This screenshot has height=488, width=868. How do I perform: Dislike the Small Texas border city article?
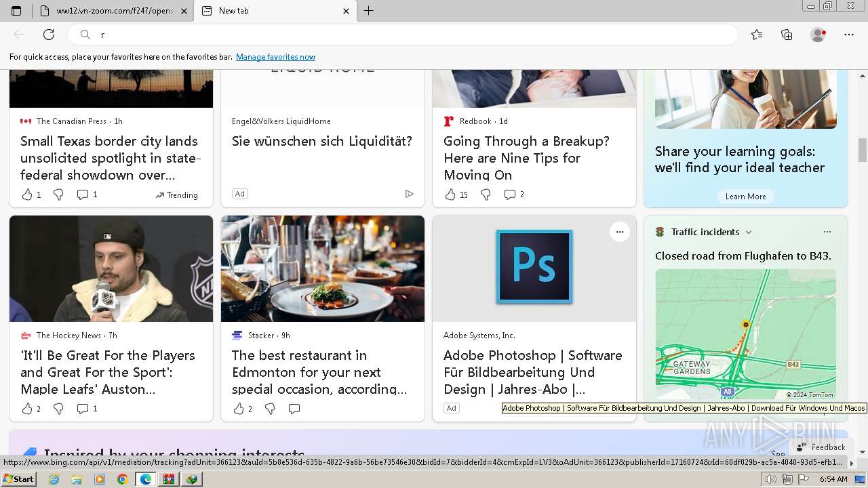point(58,195)
